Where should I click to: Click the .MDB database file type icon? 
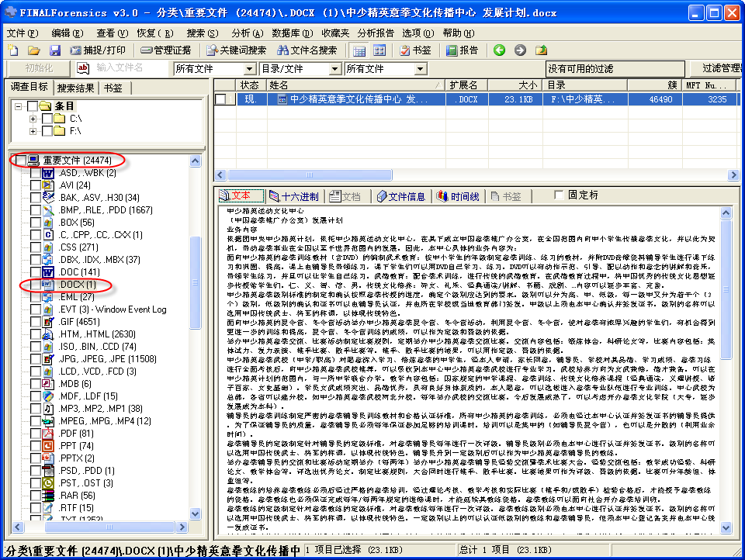[48, 384]
